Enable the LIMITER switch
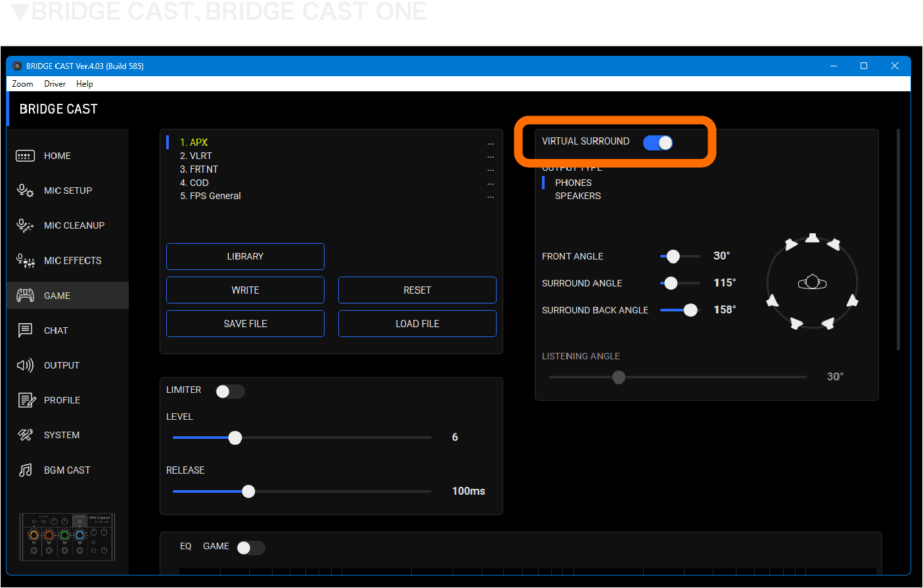 tap(230, 392)
